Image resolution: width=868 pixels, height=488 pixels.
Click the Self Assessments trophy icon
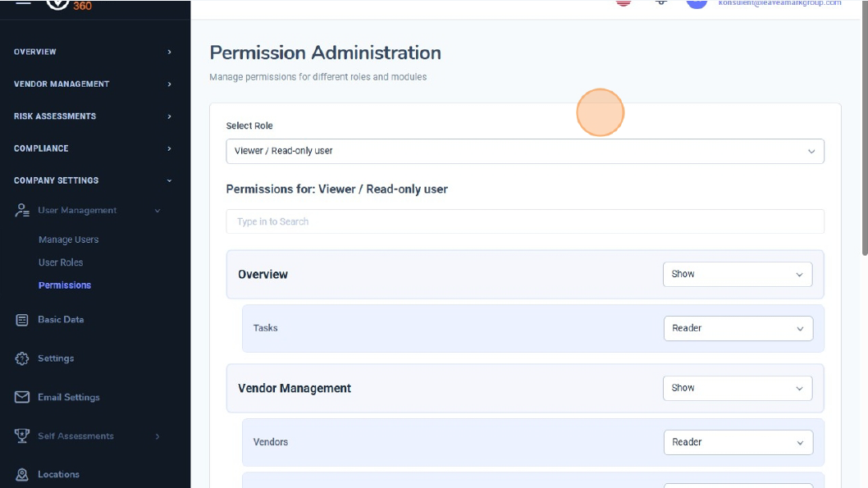[x=22, y=436]
